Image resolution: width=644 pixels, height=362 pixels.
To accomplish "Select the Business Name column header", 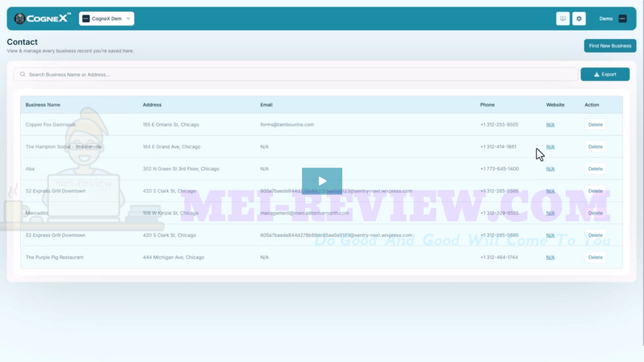I will (x=43, y=105).
